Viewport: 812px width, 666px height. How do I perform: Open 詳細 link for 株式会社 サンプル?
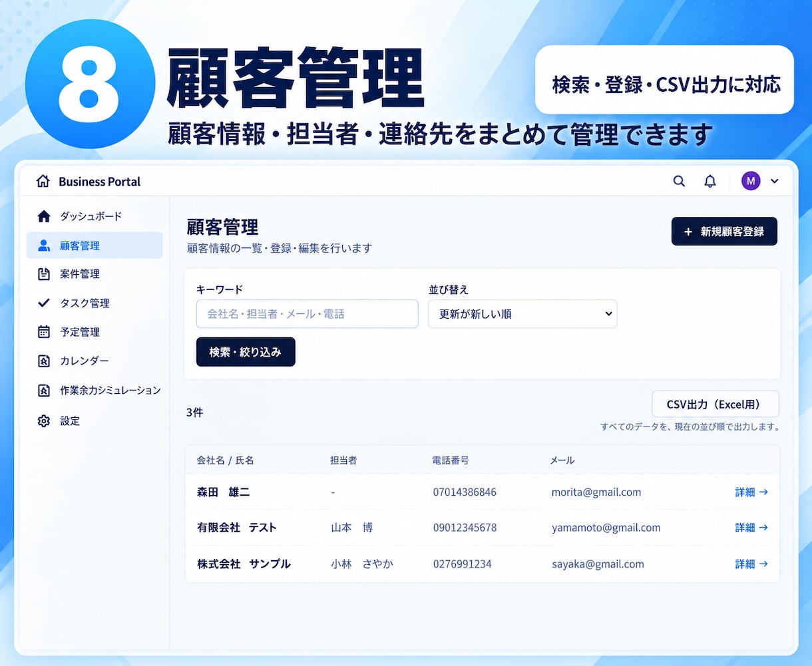[751, 564]
